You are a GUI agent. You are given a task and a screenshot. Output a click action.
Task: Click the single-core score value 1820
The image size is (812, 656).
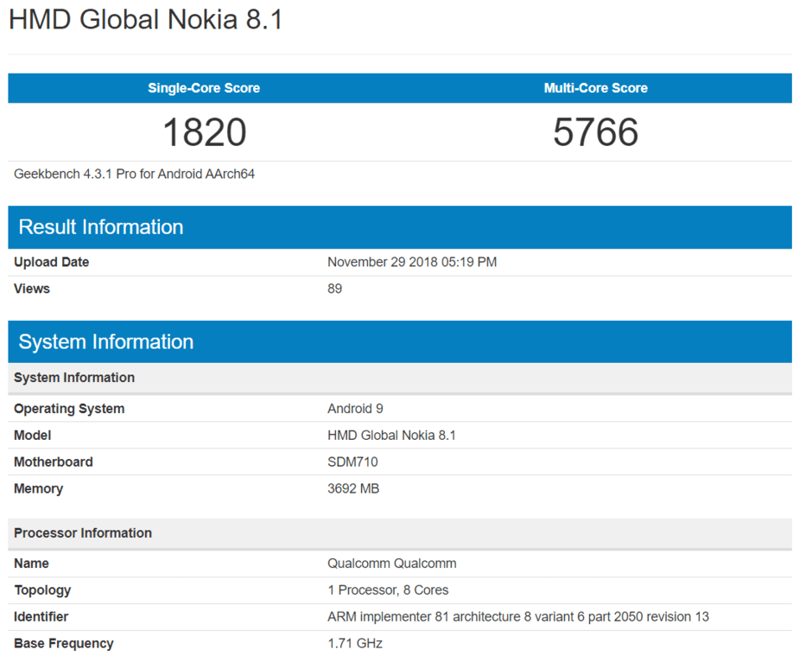(205, 132)
